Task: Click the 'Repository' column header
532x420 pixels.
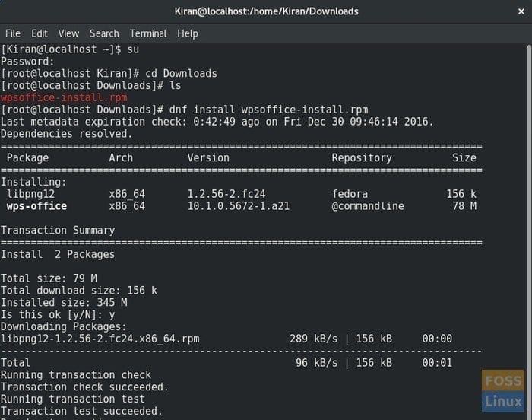Action: point(362,158)
